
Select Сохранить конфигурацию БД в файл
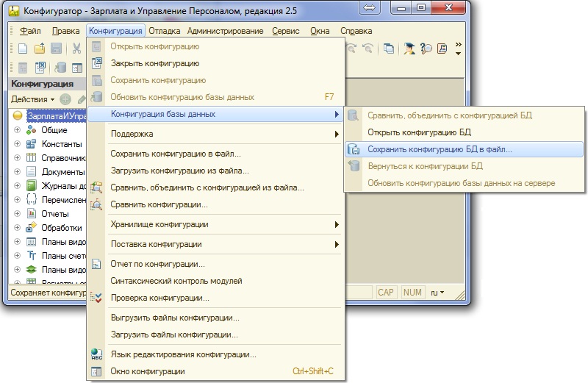tap(464, 149)
